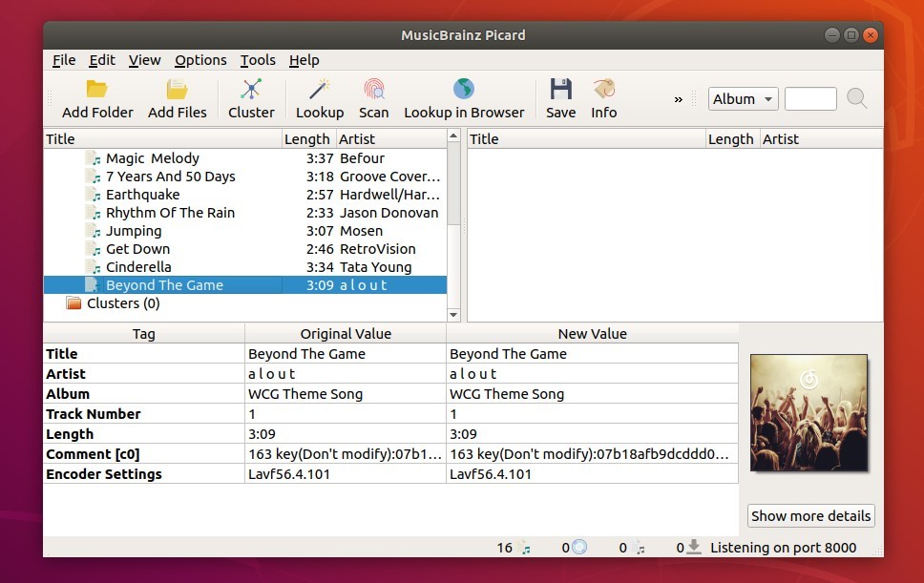
Task: Select the Get Down track
Action: [245, 249]
